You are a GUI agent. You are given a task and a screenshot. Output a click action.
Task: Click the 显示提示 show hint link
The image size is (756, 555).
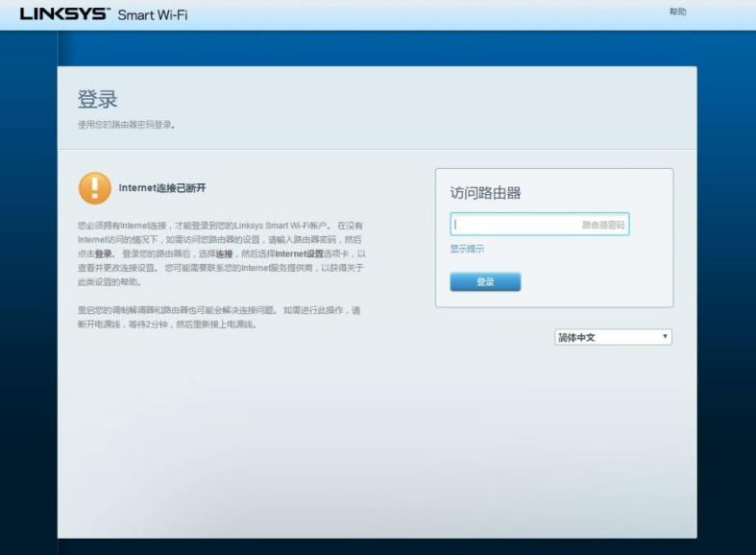[x=467, y=249]
